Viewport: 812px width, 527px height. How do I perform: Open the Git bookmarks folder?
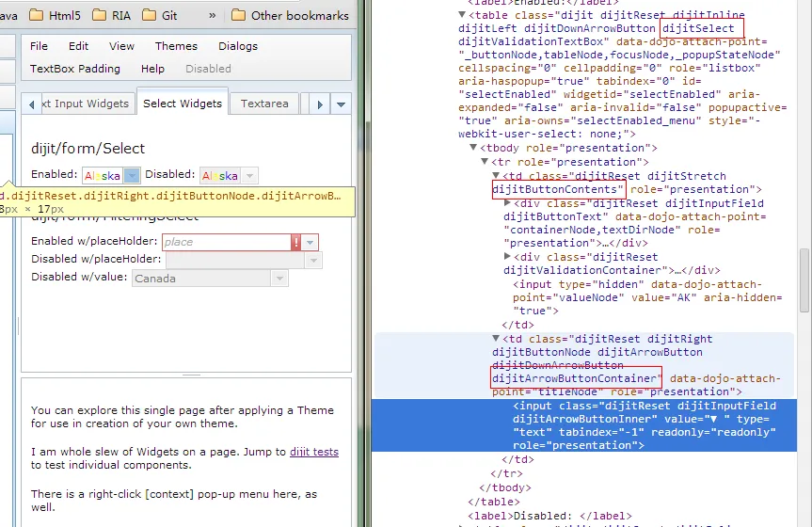point(160,16)
